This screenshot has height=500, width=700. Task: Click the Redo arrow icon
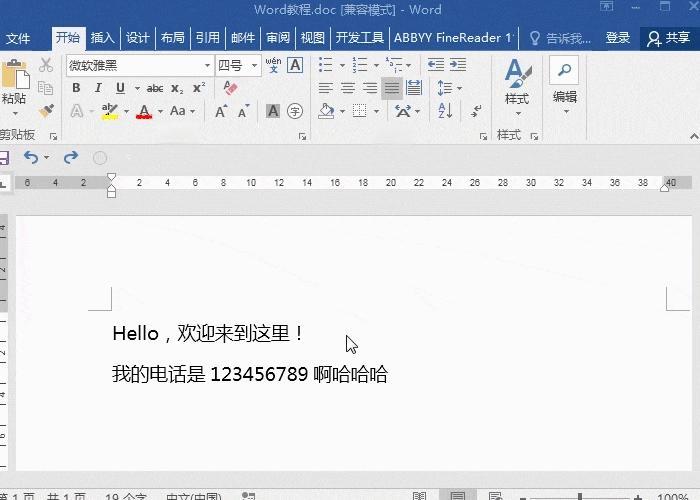click(x=71, y=157)
